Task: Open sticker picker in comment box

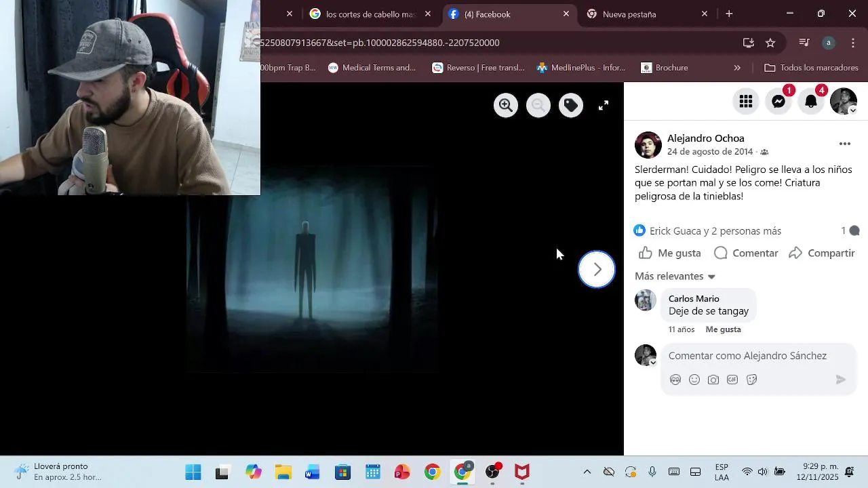Action: coord(751,380)
